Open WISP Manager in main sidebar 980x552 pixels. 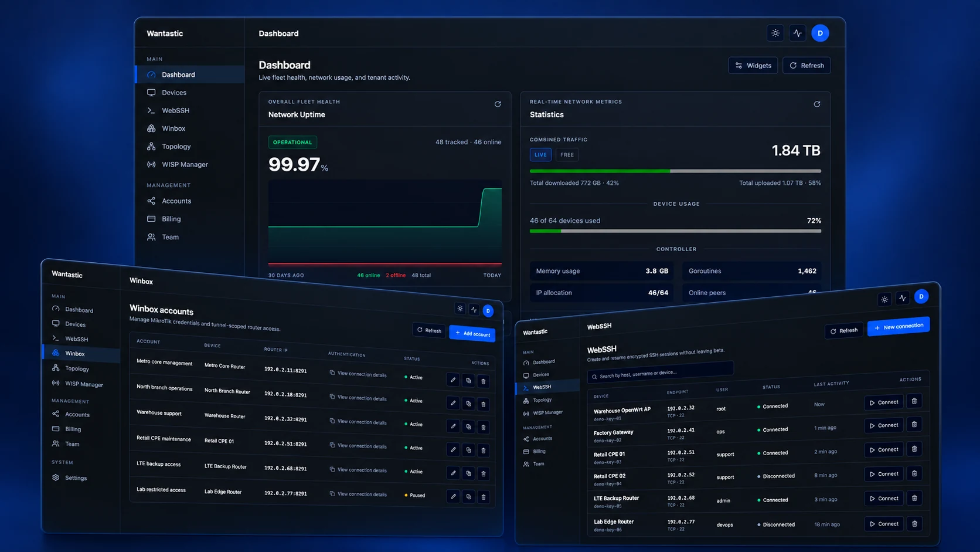coord(190,164)
